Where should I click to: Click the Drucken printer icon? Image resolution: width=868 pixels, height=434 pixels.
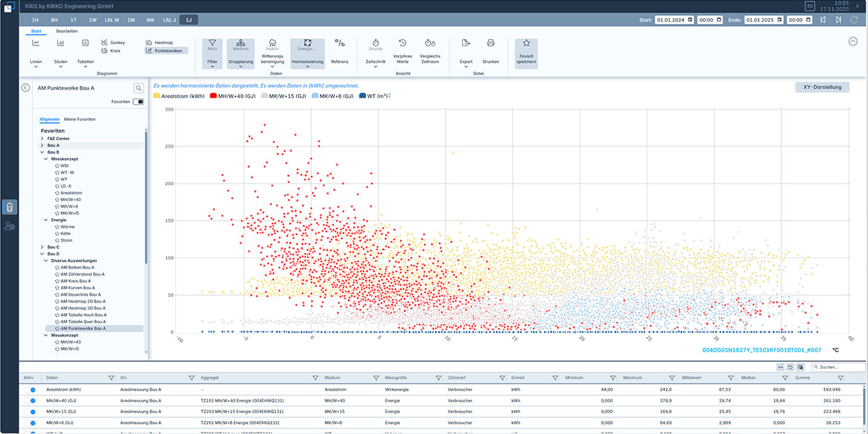pyautogui.click(x=490, y=43)
